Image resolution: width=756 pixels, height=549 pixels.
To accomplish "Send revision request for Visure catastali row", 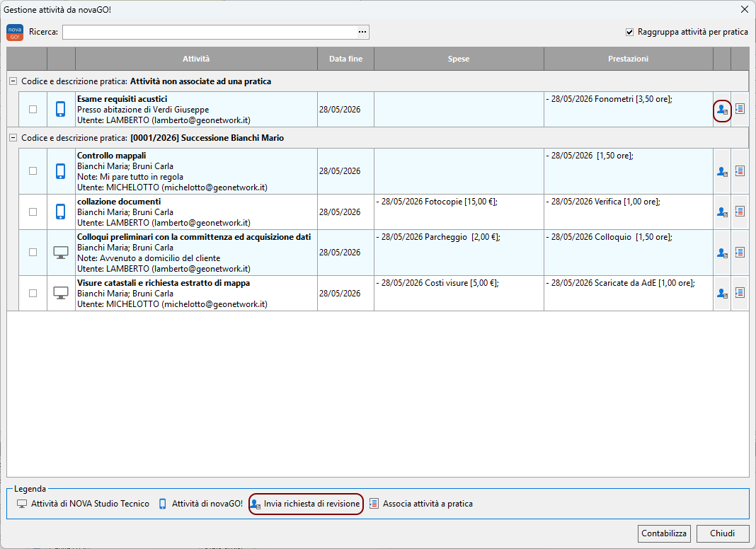I will (x=722, y=293).
